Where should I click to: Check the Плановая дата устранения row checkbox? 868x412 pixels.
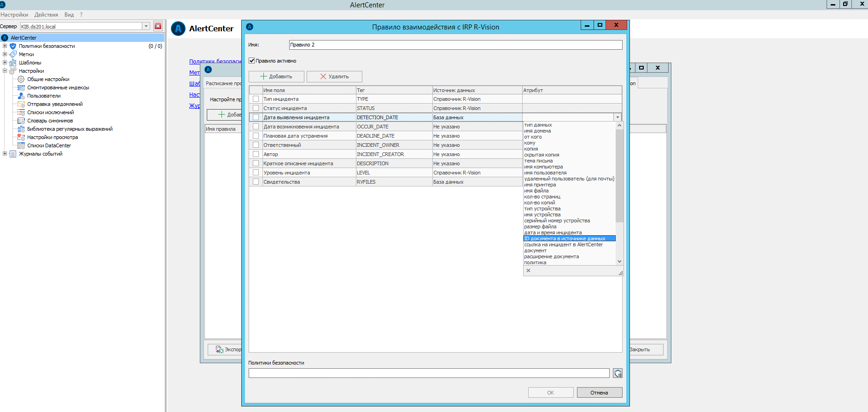(x=256, y=136)
